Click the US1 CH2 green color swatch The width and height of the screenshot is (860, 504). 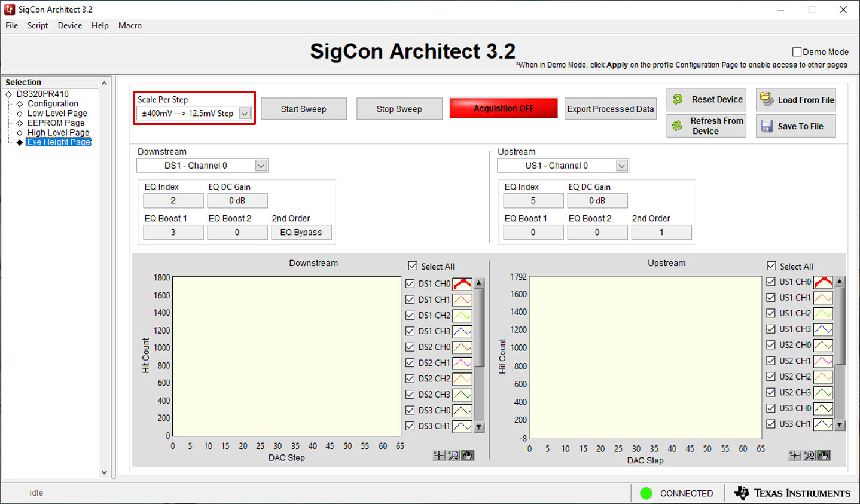click(x=824, y=313)
